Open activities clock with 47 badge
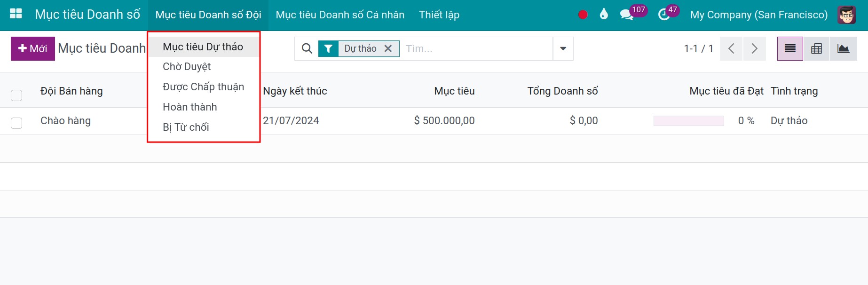 [668, 13]
